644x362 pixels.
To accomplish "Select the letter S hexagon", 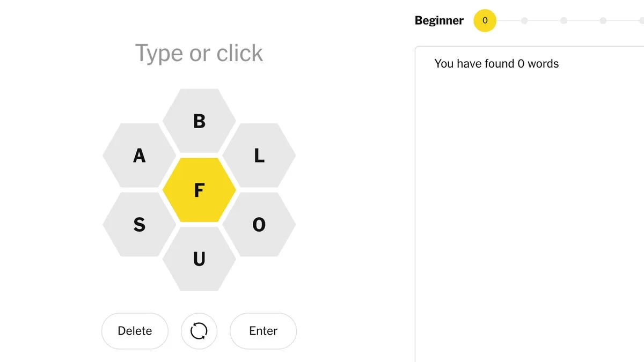I will tap(139, 225).
